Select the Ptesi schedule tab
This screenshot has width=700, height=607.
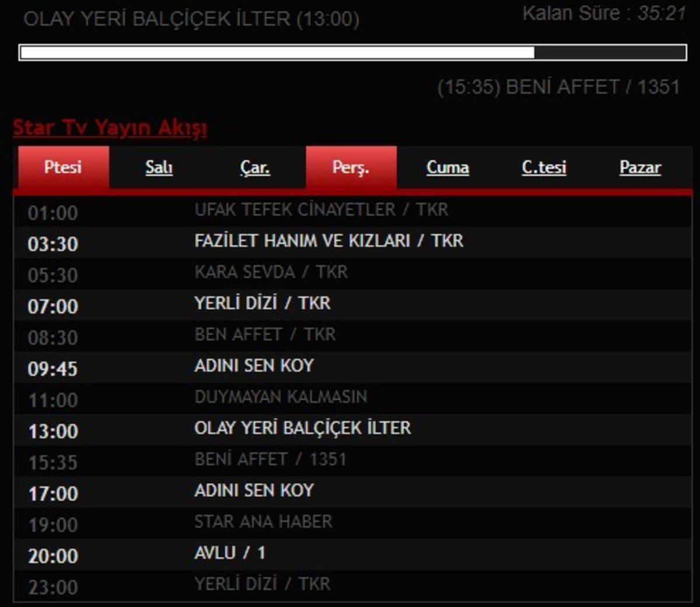pyautogui.click(x=62, y=167)
